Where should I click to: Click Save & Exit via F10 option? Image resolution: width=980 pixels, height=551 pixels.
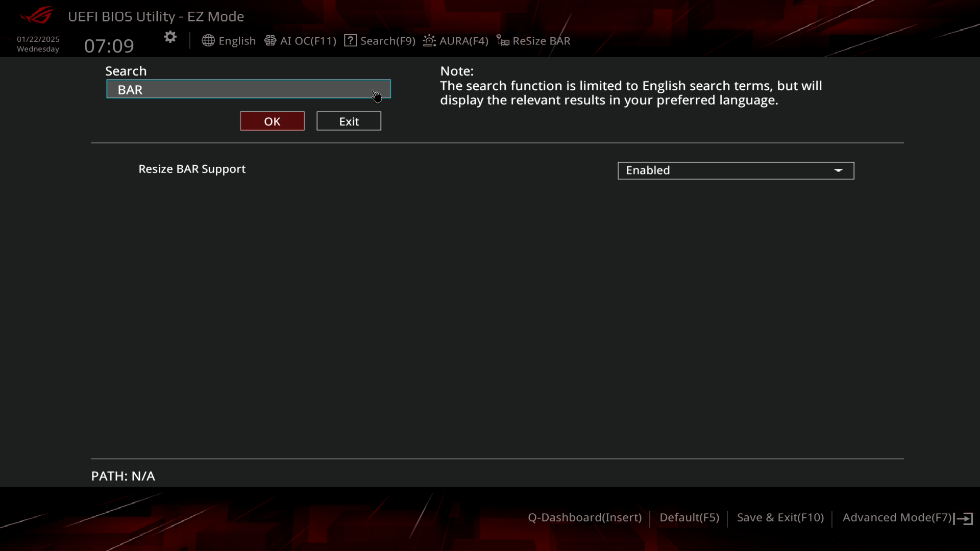[780, 517]
